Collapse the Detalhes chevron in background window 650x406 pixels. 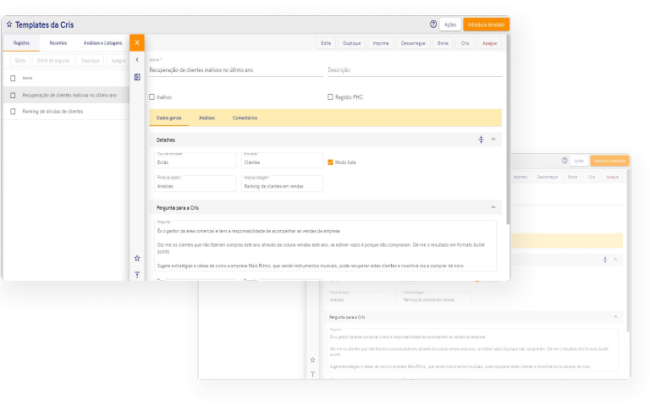coord(615,260)
